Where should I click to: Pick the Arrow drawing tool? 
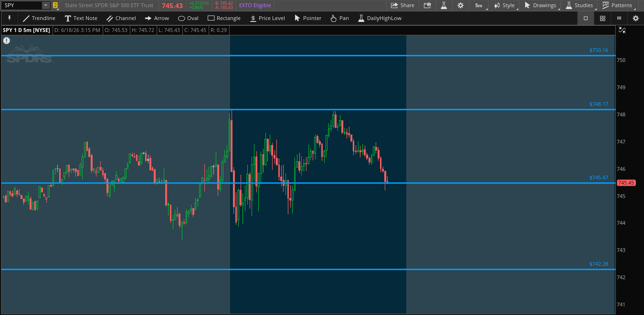(157, 18)
